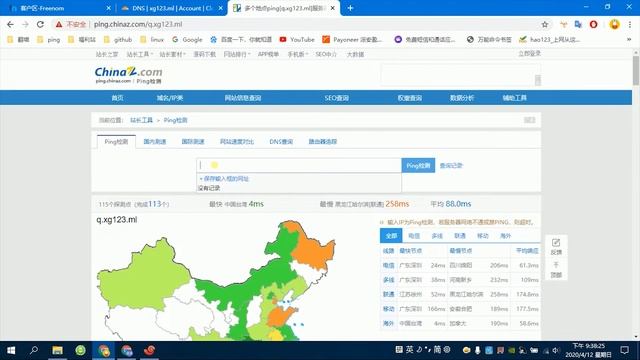Viewport: 640px width, 360px height.
Task: Open the notification center icon in the taskbar
Action: 624,350
